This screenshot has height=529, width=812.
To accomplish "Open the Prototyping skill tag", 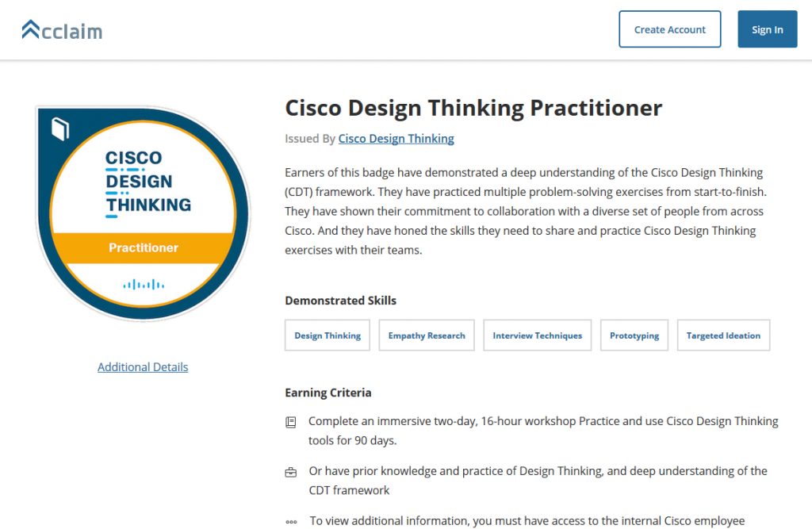I will pos(634,335).
